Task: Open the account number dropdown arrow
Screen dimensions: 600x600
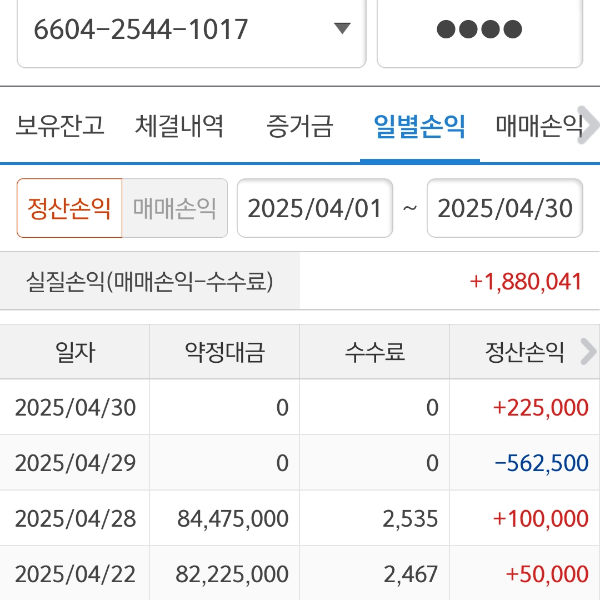Action: [342, 29]
